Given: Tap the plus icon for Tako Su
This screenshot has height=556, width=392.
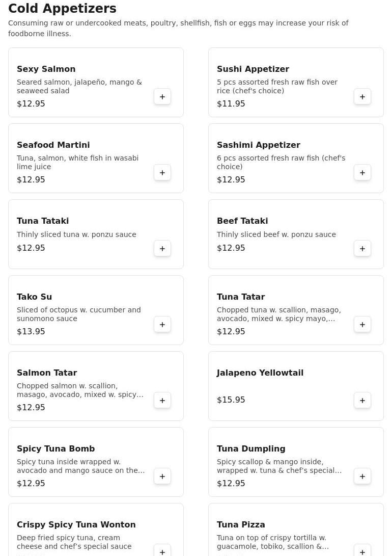Looking at the screenshot, I should [x=162, y=325].
